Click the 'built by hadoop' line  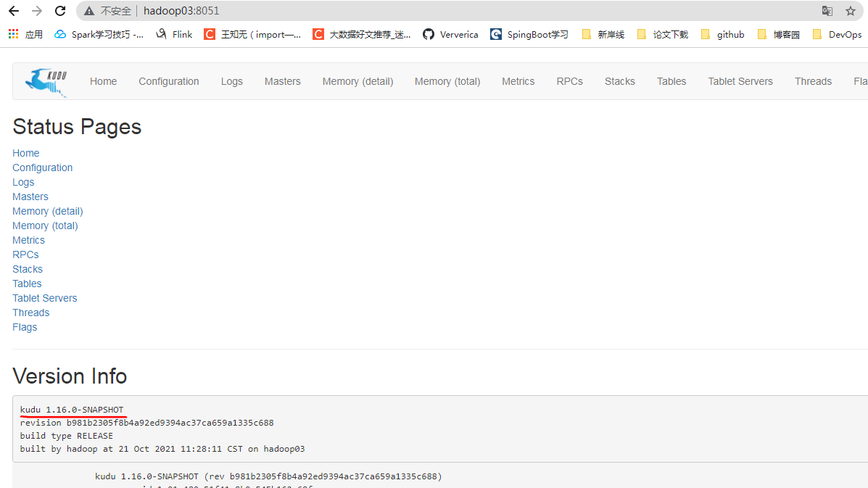[x=162, y=449]
